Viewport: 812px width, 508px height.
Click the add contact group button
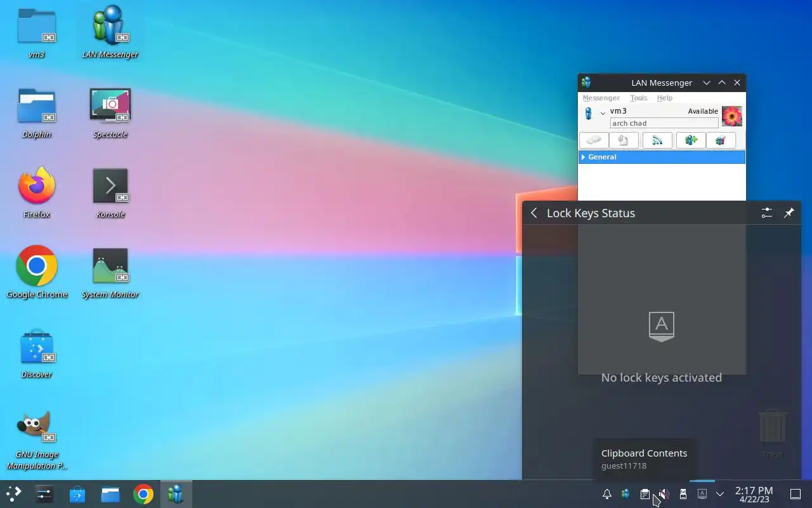(x=691, y=140)
